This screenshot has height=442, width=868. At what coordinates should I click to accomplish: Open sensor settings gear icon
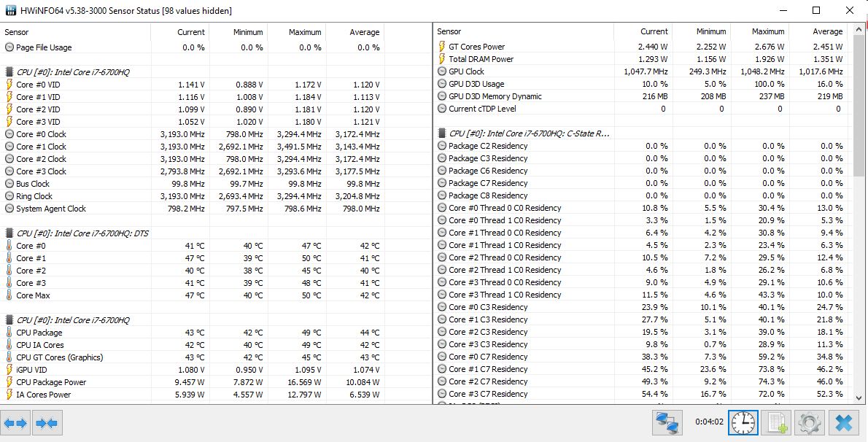810,424
